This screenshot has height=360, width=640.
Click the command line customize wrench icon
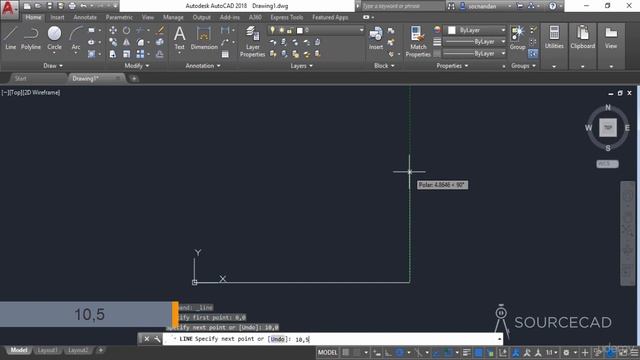157,339
